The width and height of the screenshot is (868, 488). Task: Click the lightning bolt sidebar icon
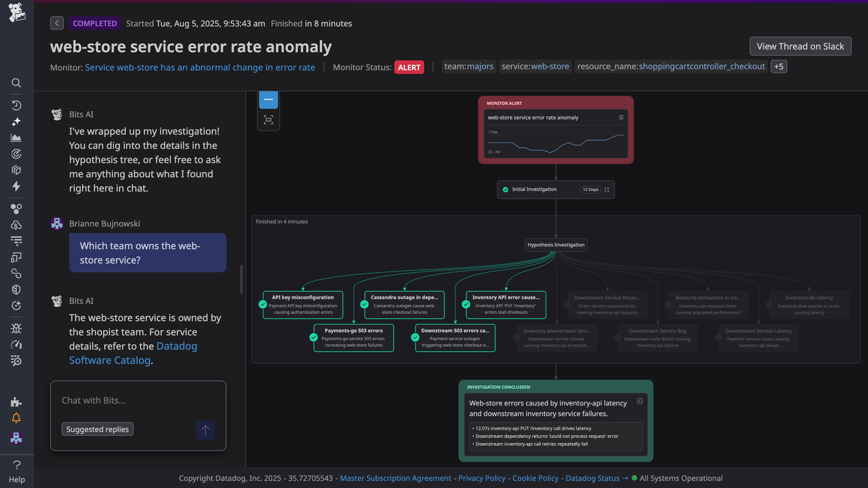16,186
